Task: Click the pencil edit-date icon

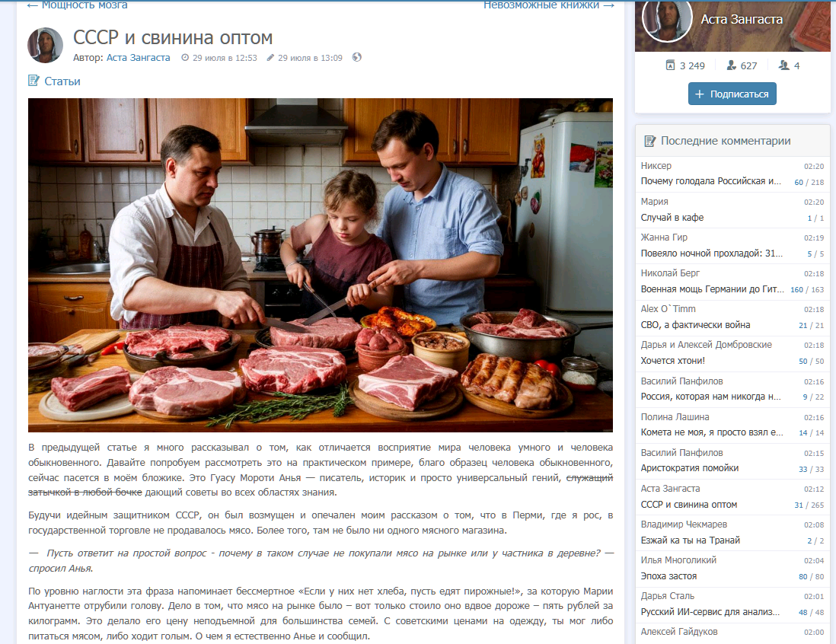Action: point(270,58)
